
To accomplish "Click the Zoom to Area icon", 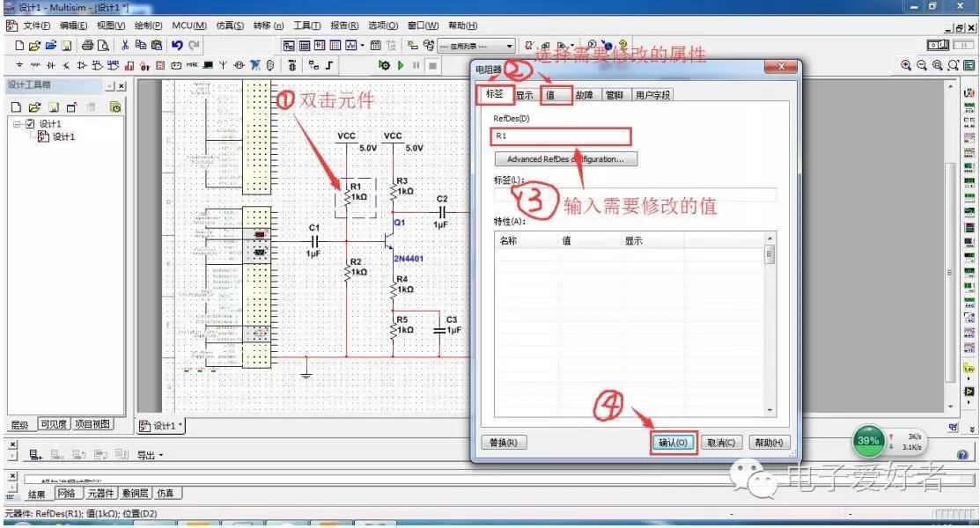I will click(x=937, y=65).
